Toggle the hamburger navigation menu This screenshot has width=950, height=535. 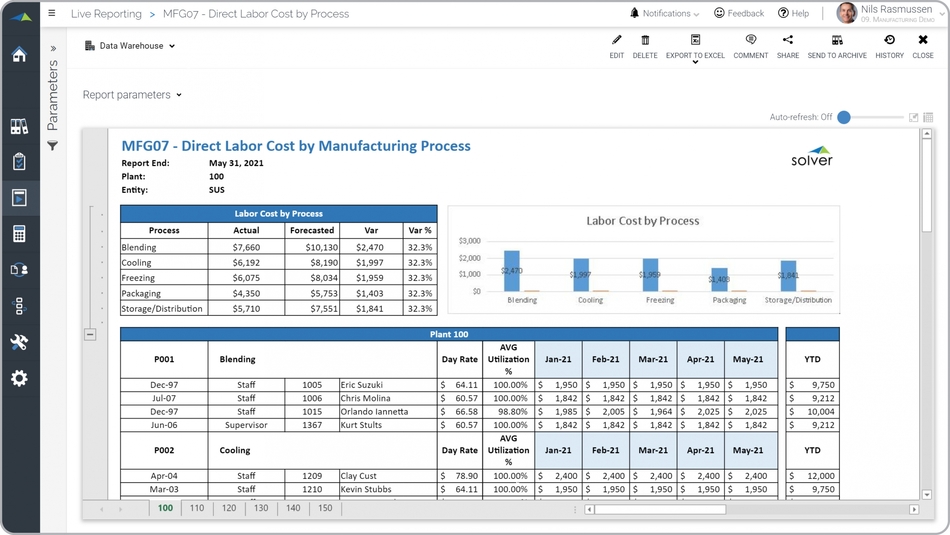click(52, 14)
